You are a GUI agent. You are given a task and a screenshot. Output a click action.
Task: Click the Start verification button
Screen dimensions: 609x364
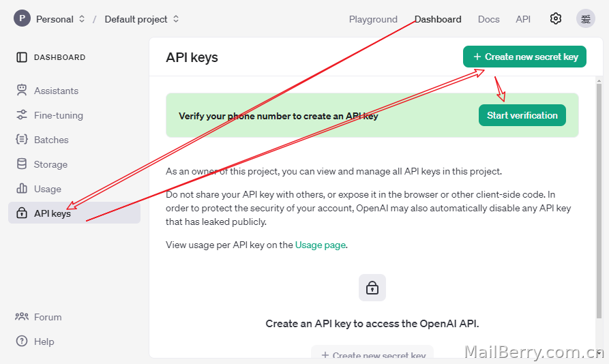(x=522, y=115)
